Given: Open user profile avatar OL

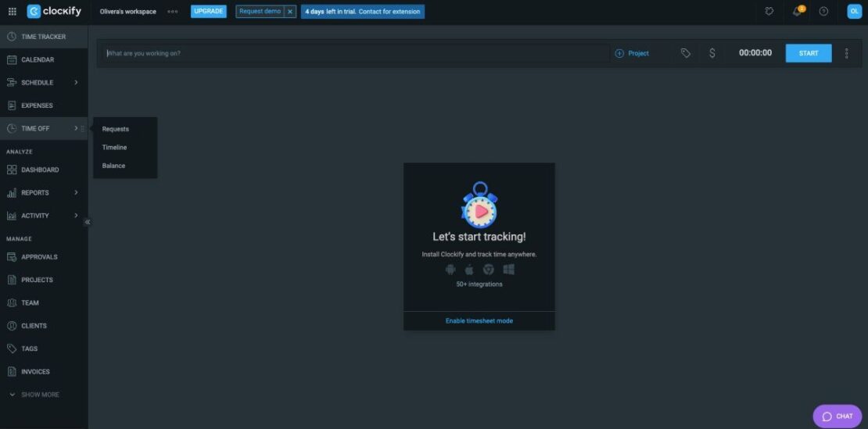Looking at the screenshot, I should tap(853, 12).
